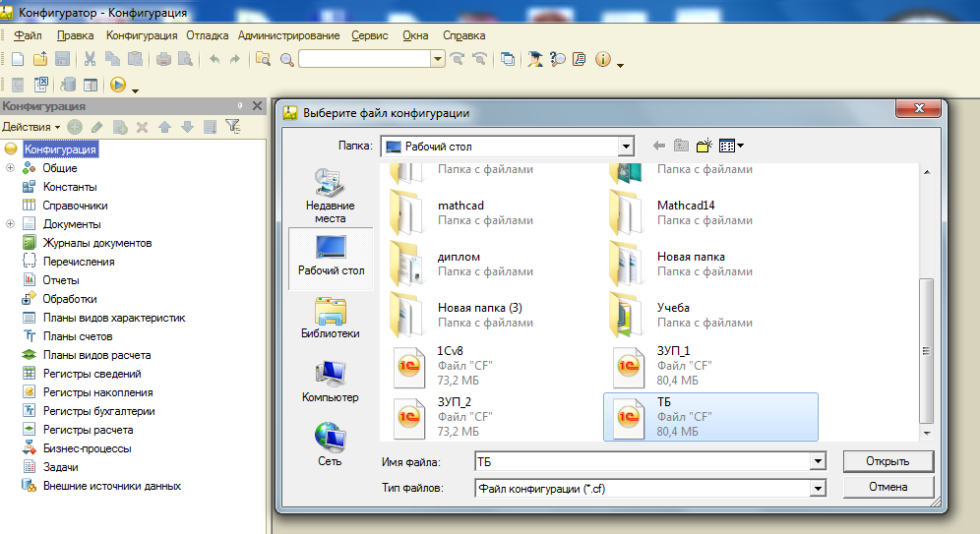This screenshot has width=980, height=534.
Task: Click the Имя файла input field
Action: point(643,461)
